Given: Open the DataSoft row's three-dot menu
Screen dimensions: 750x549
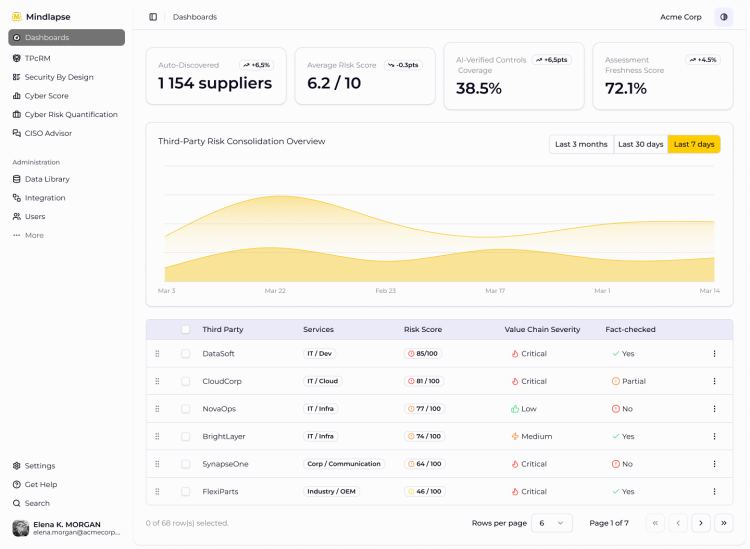Looking at the screenshot, I should click(714, 354).
